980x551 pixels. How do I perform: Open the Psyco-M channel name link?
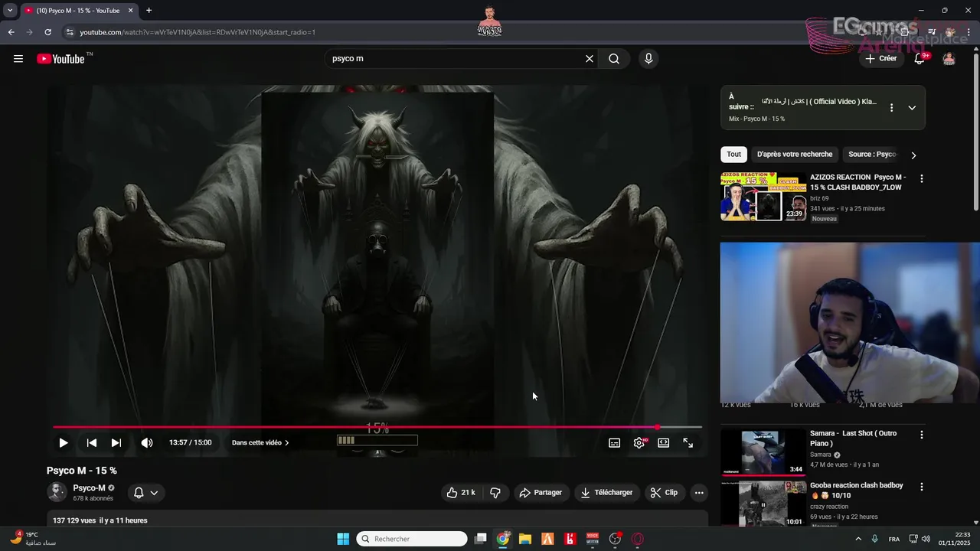(90, 487)
